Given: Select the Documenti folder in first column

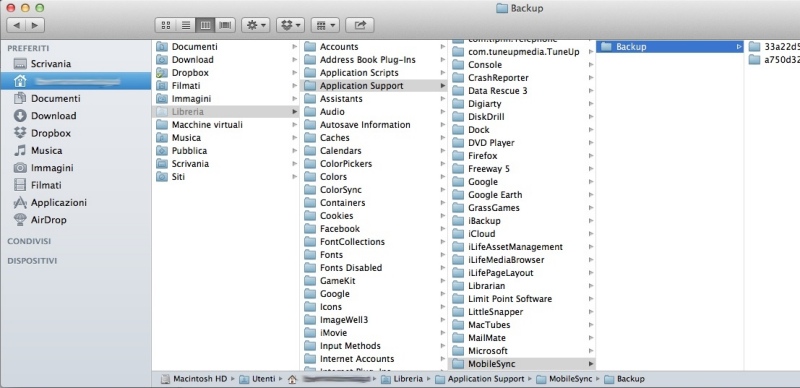Looking at the screenshot, I should 226,46.
